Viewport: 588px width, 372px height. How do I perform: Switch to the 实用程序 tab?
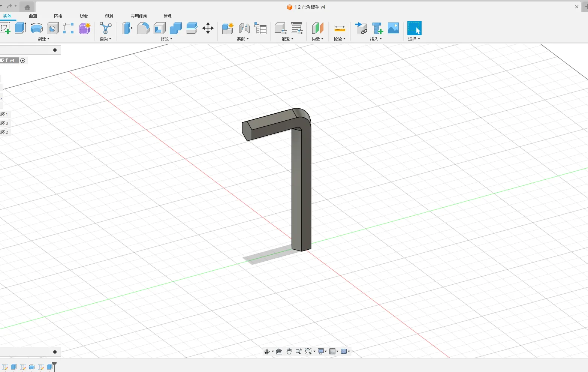pos(139,16)
